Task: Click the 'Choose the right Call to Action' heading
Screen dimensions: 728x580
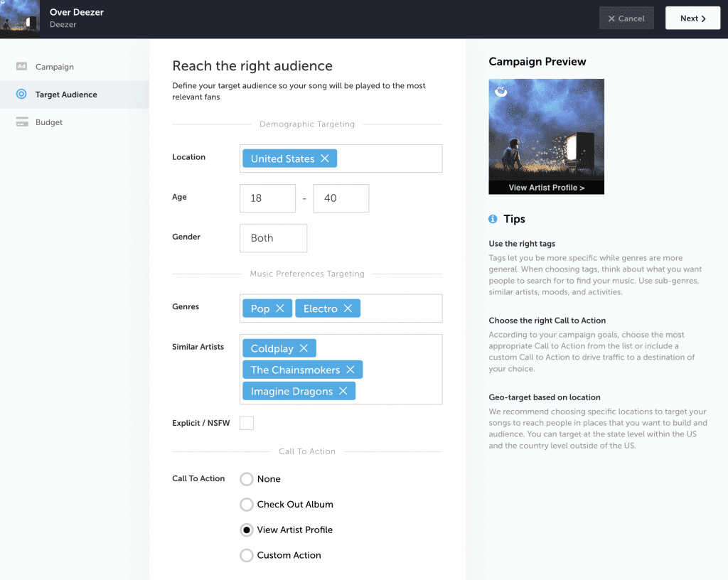Action: [547, 320]
